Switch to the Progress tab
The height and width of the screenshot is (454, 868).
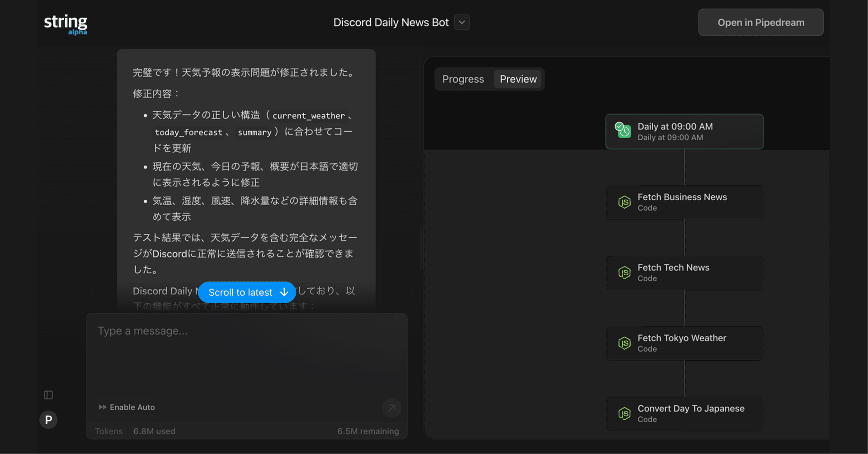point(462,79)
